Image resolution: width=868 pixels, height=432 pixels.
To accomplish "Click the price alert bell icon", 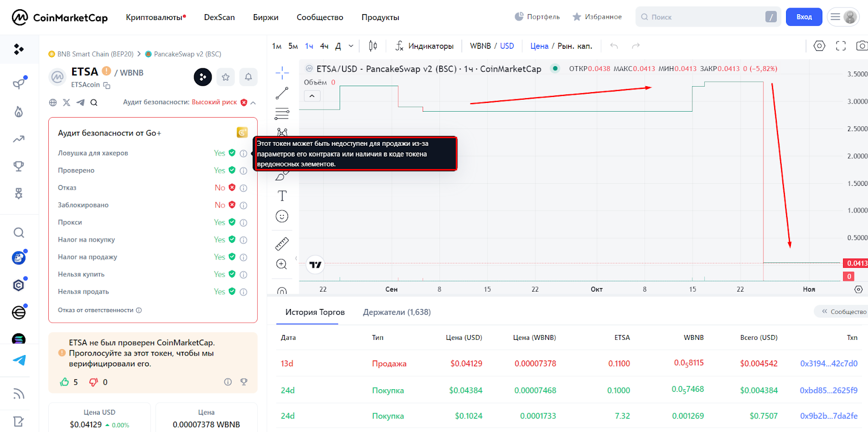I will pyautogui.click(x=248, y=77).
